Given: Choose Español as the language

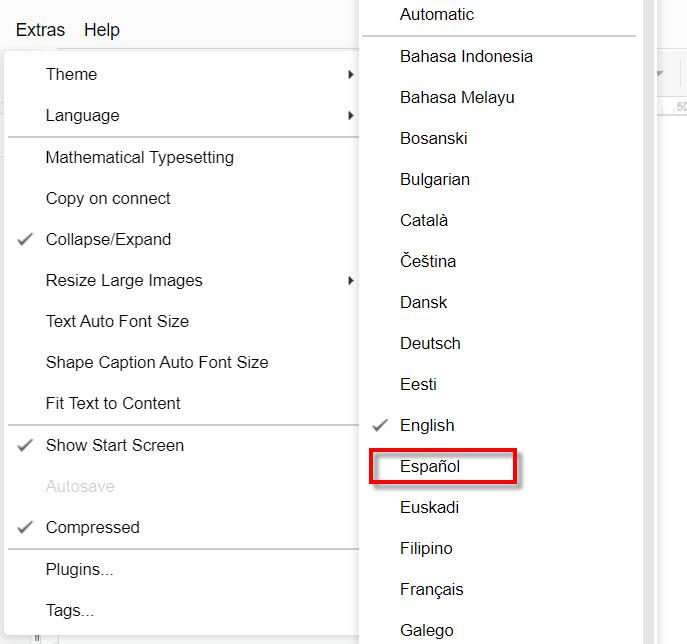Looking at the screenshot, I should click(x=430, y=466).
